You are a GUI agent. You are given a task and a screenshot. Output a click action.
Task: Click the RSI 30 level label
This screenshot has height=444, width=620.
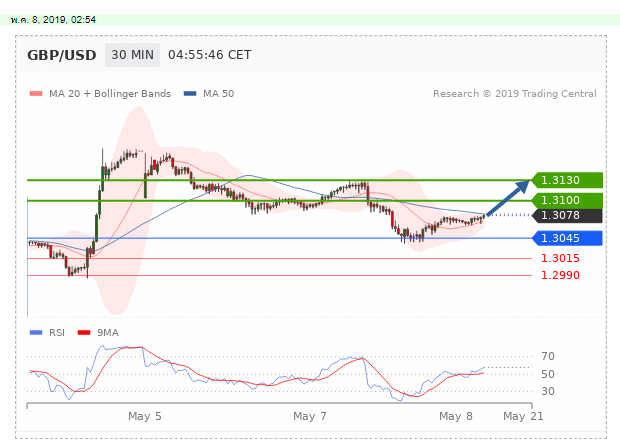(548, 391)
